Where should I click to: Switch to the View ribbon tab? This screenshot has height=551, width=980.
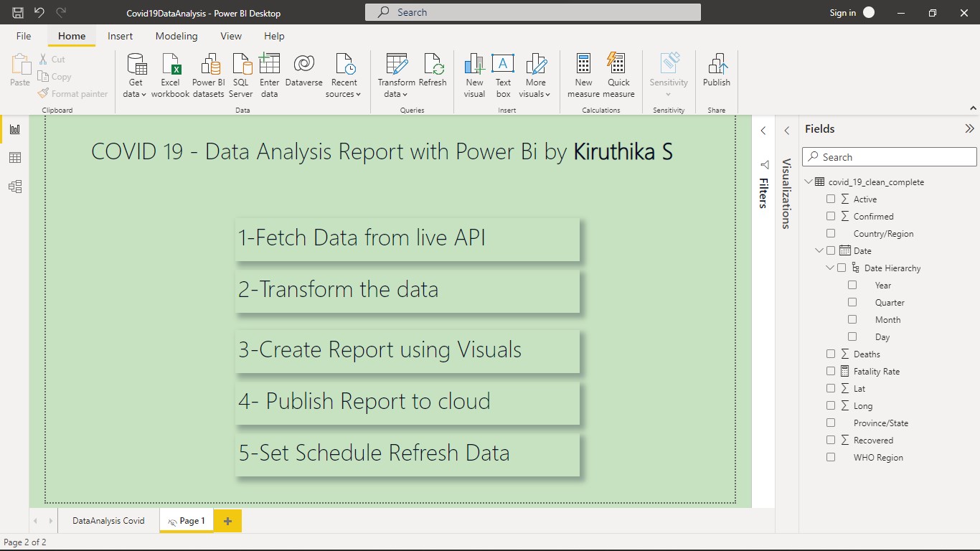(231, 36)
